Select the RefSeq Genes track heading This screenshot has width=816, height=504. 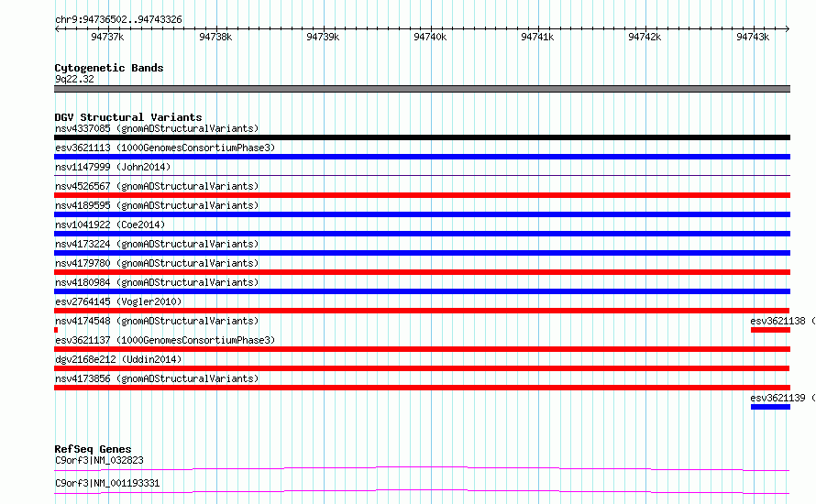coord(93,449)
